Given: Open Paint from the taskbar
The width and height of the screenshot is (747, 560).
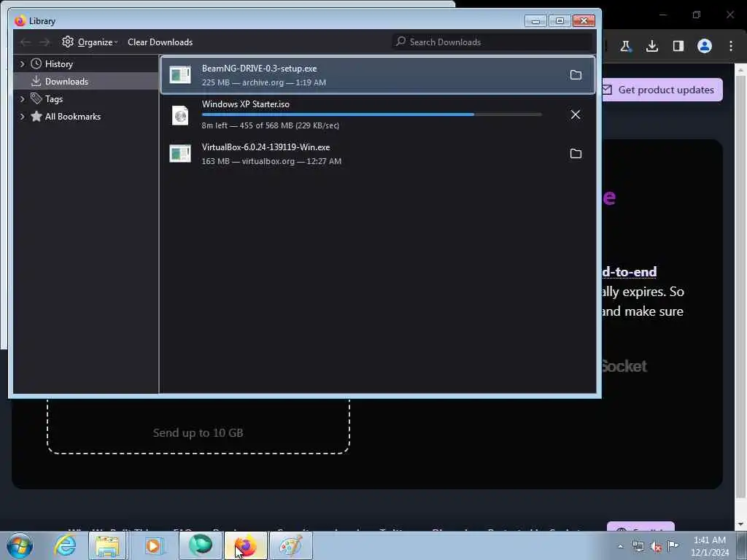Looking at the screenshot, I should click(x=291, y=545).
